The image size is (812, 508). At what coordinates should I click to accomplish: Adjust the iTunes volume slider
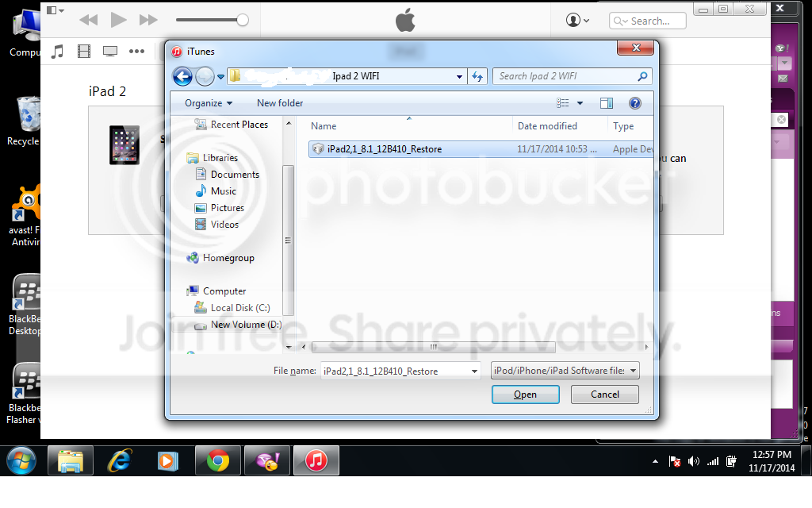pos(242,20)
